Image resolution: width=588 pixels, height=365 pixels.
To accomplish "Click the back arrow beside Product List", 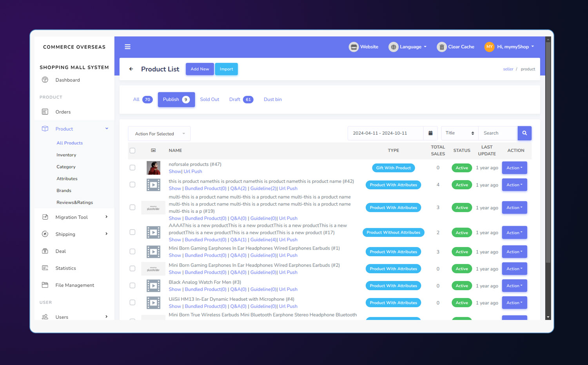I will tap(131, 69).
